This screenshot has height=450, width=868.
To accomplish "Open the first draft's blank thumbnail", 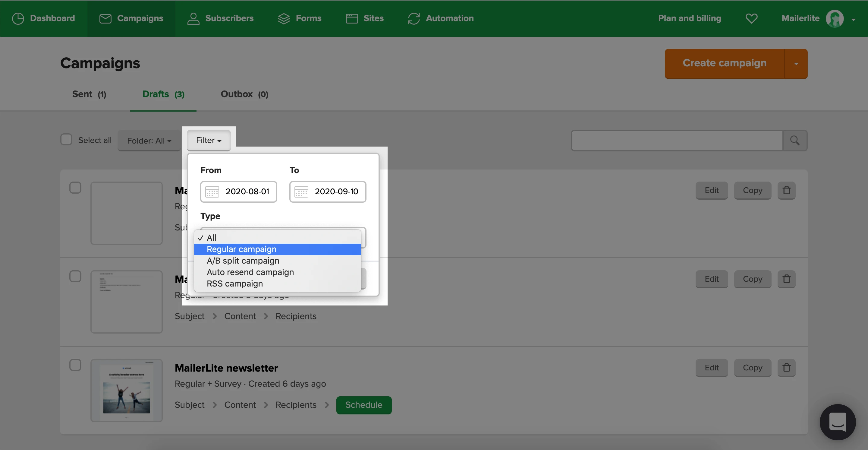I will [126, 213].
